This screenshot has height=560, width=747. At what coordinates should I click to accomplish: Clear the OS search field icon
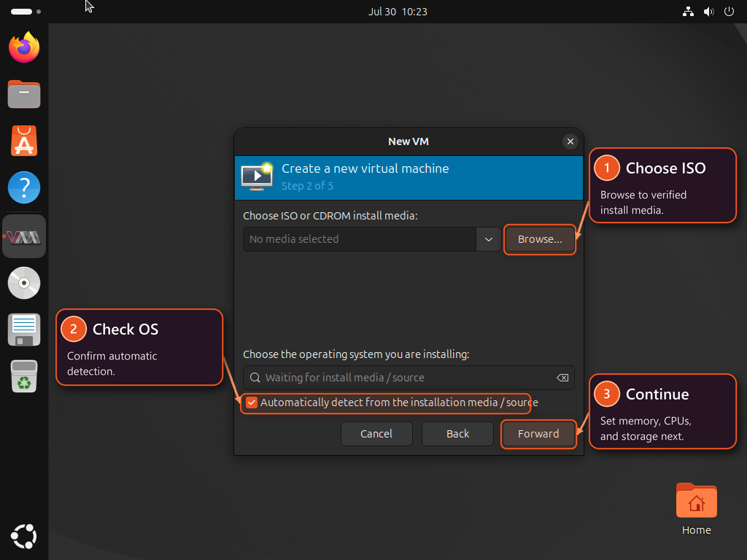point(562,378)
